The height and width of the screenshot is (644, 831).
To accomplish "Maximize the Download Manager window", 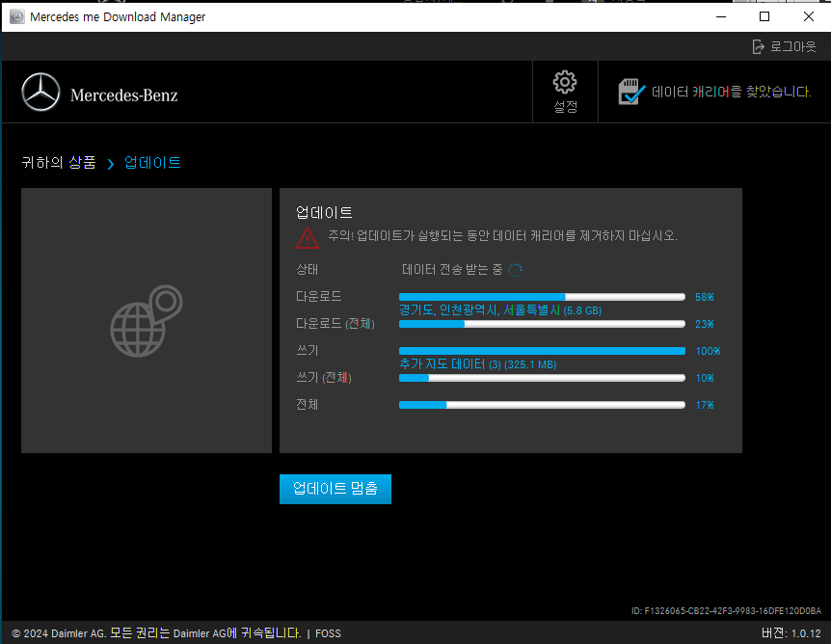I will point(764,17).
